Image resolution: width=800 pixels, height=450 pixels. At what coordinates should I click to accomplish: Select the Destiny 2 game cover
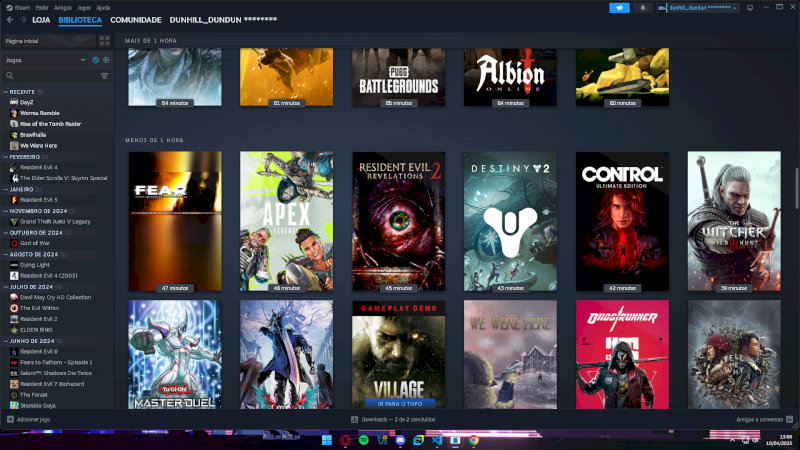click(x=510, y=221)
